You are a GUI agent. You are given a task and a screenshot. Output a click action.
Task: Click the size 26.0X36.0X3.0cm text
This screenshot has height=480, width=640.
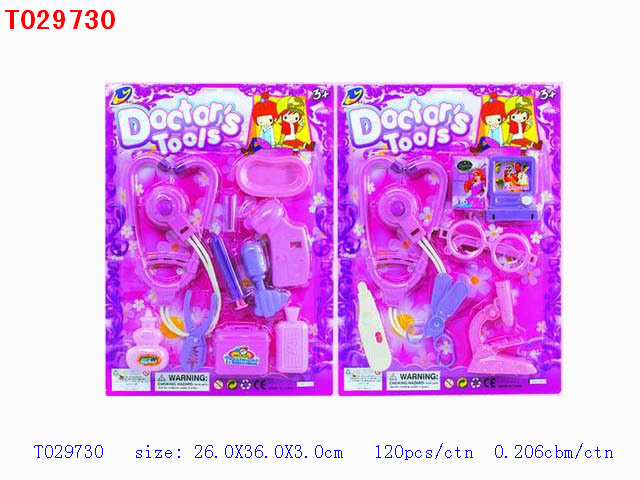239,452
